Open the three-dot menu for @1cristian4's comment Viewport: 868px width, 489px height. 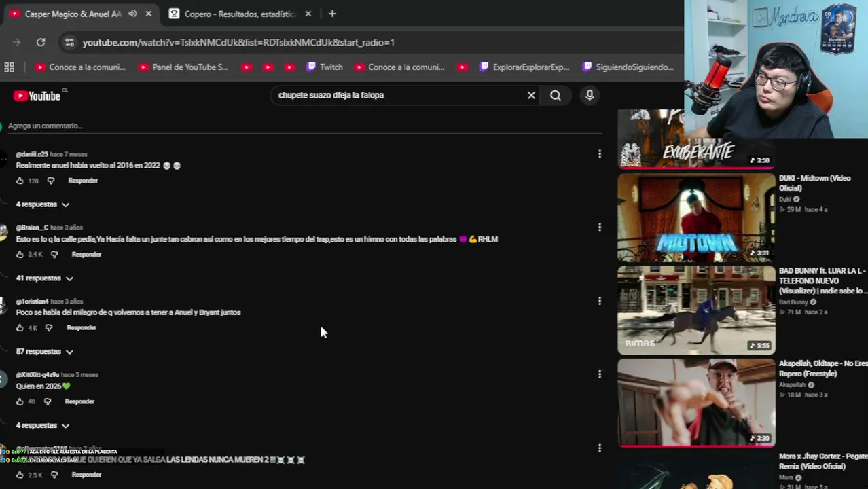coord(599,301)
